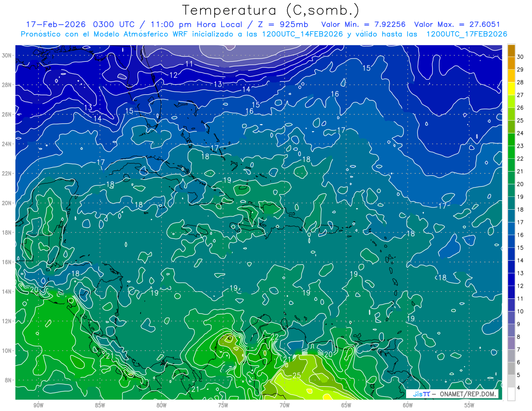Click the '20N' latitude axis label
The width and height of the screenshot is (532, 411).
(7, 203)
